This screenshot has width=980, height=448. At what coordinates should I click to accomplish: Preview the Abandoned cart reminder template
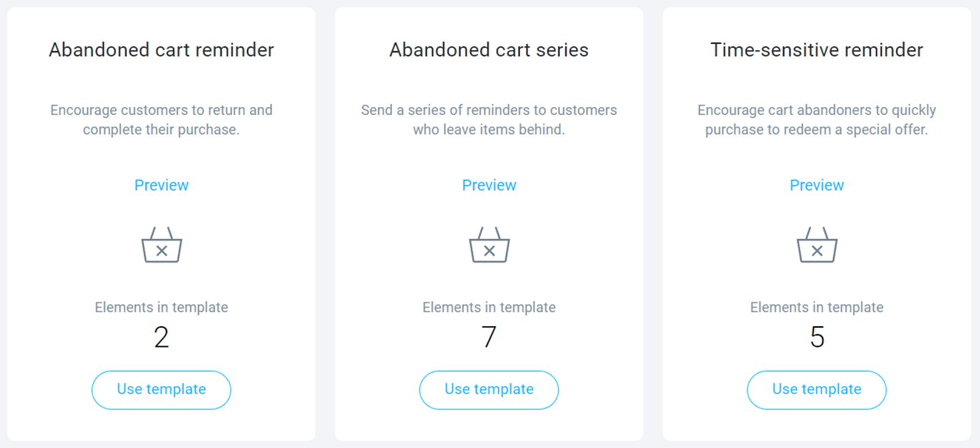162,185
